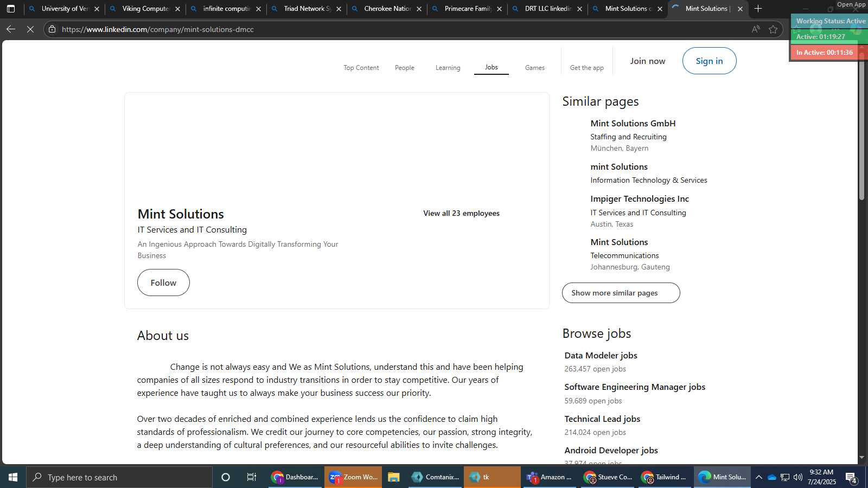868x488 pixels.
Task: Click scrollbar down arrow at bottom
Action: point(861,458)
